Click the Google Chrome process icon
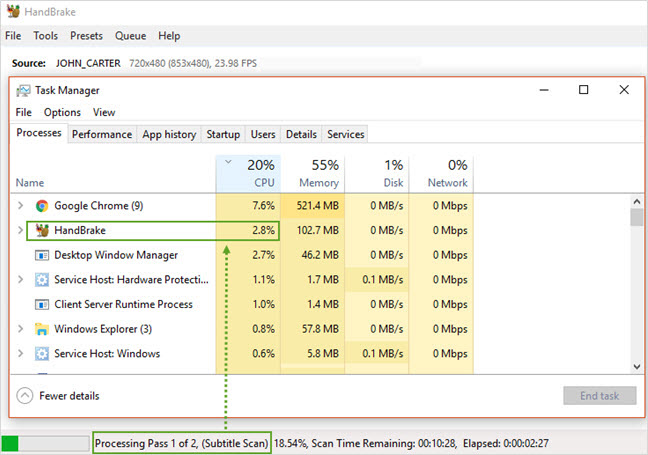Screen dimensions: 648x455 42,205
